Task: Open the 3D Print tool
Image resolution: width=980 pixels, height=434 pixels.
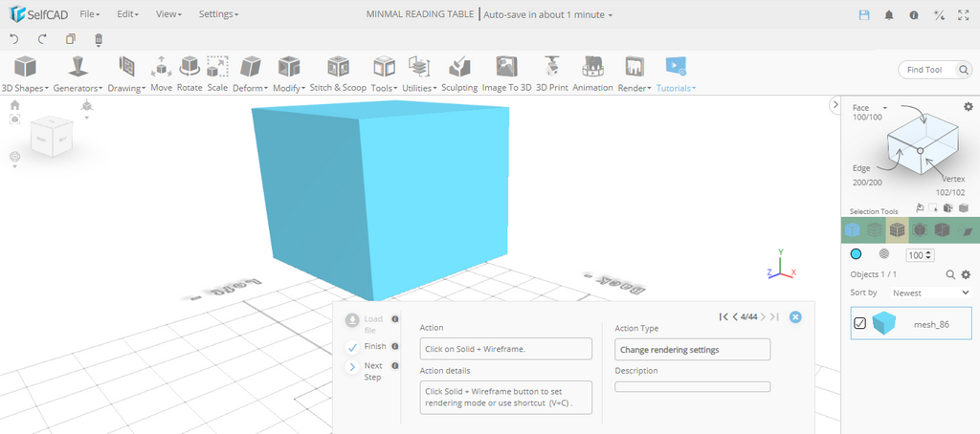Action: [552, 74]
